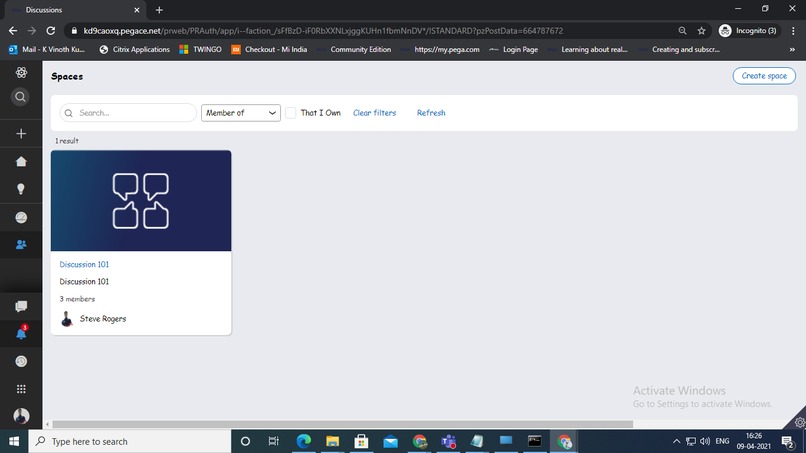This screenshot has height=453, width=806.
Task: Click the browser forward arrow
Action: point(32,31)
